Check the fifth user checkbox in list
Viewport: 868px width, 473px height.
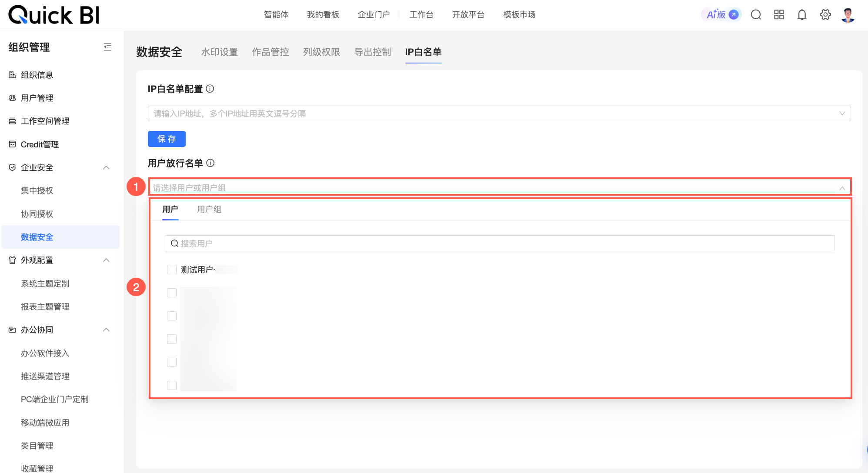[172, 362]
